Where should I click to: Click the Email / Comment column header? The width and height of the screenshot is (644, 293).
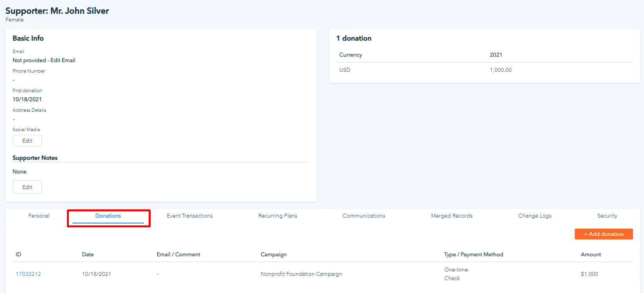(178, 254)
